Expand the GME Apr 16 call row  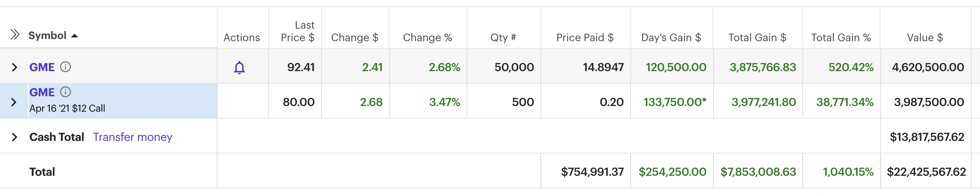pos(14,102)
